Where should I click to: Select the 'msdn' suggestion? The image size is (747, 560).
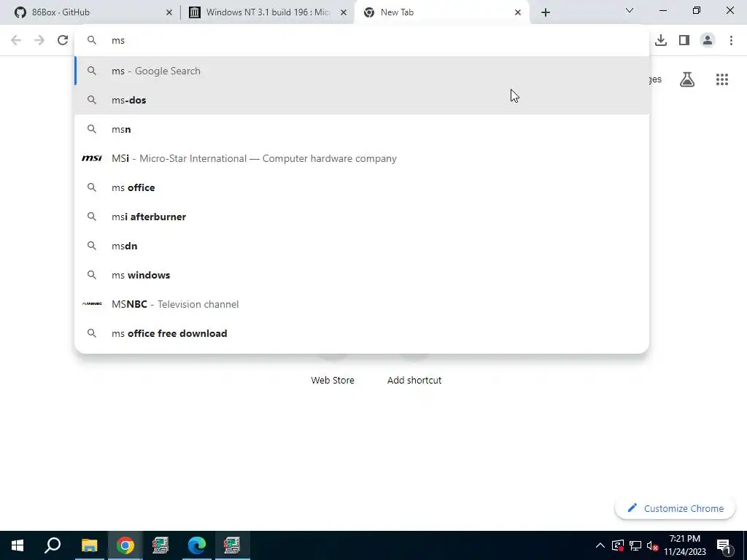tap(362, 246)
